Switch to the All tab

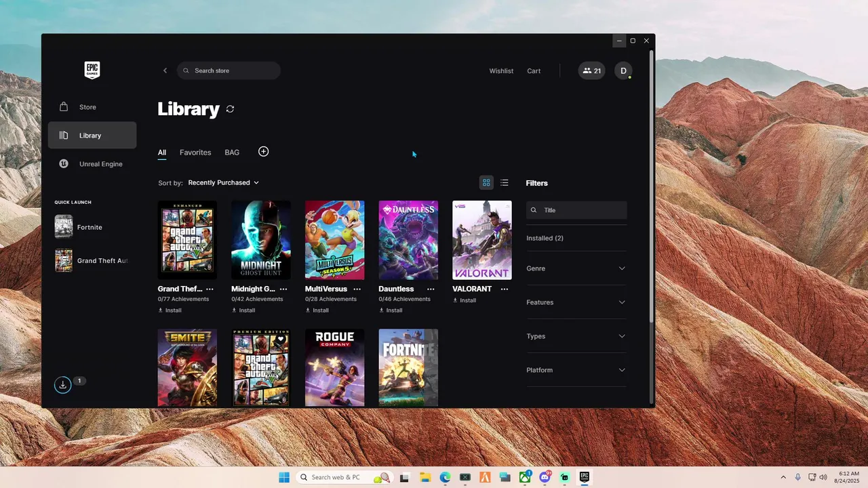(x=162, y=152)
